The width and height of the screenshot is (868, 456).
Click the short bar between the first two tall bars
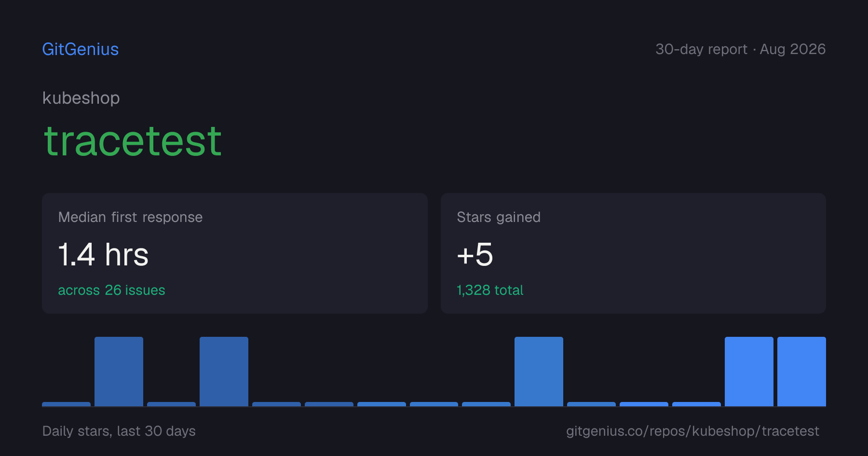[x=171, y=404]
